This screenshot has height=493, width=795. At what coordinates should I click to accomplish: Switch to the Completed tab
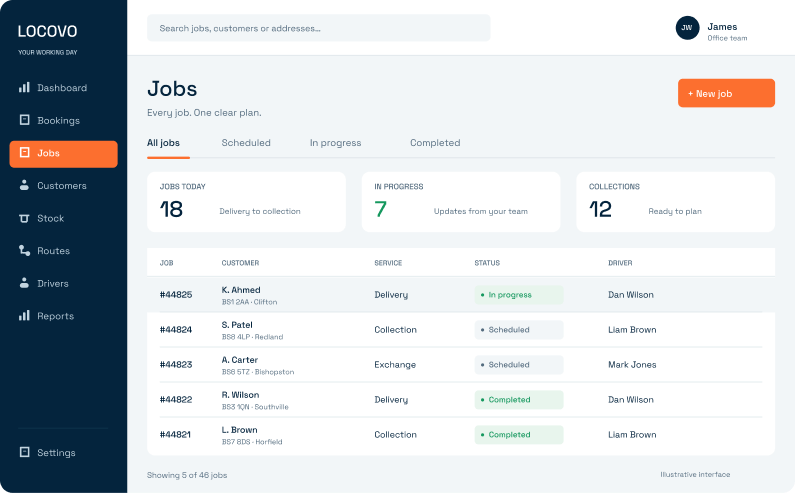point(435,143)
